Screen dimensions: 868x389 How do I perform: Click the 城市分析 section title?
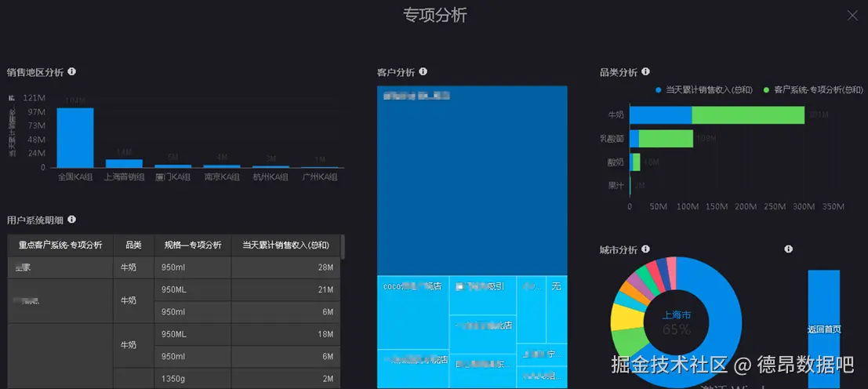619,250
